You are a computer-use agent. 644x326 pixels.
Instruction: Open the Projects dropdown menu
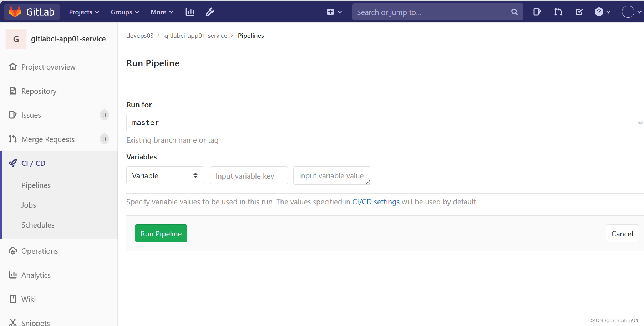click(x=84, y=12)
